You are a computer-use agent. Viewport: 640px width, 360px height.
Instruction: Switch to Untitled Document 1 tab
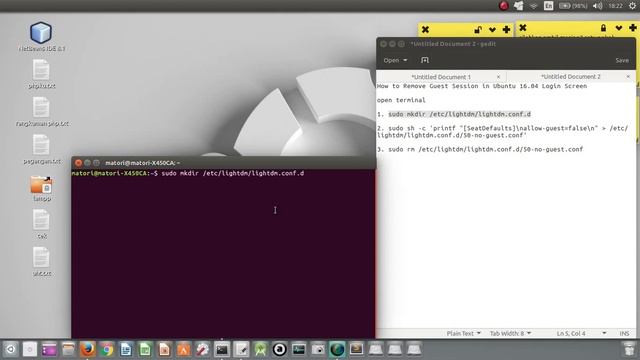click(441, 77)
